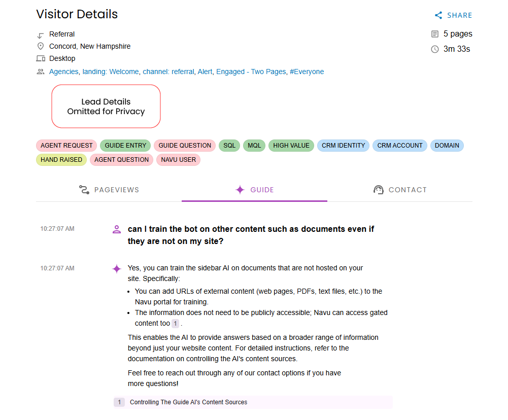This screenshot has height=420, width=508.
Task: Click the HIGH VALUE tag
Action: [291, 146]
